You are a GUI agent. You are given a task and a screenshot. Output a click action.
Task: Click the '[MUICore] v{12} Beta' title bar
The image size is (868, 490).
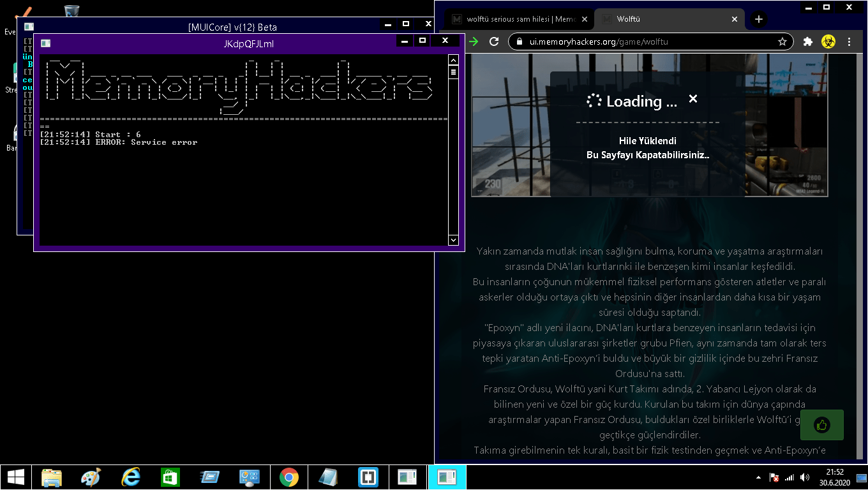tap(232, 27)
